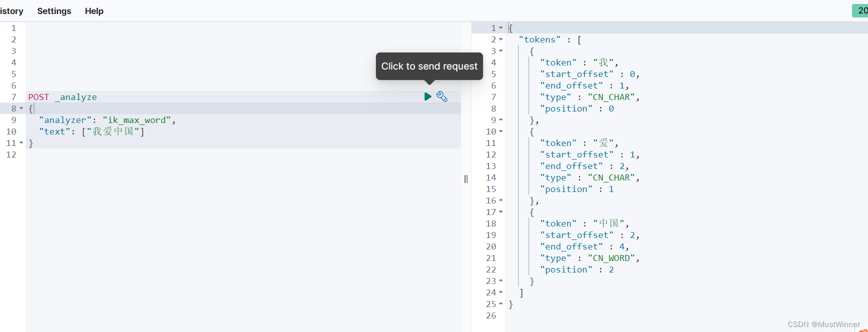
Task: Click "end_offset" : 1 in response
Action: click(584, 85)
